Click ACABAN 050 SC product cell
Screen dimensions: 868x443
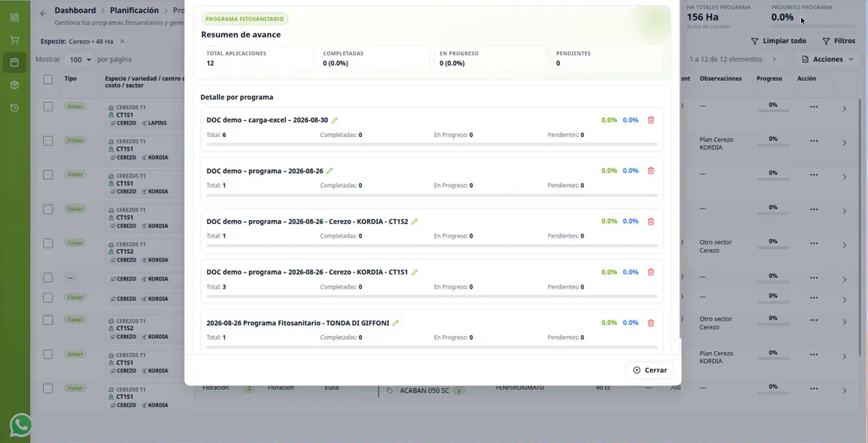(x=425, y=391)
